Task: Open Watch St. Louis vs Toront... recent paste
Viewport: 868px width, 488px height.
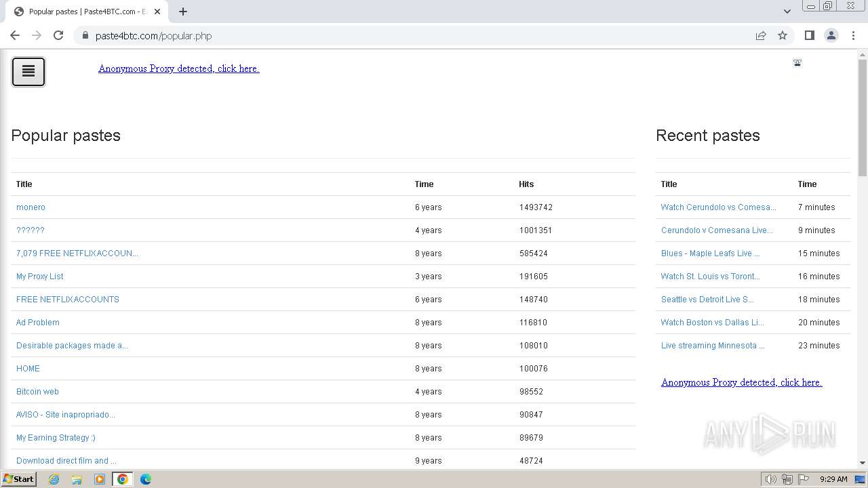Action: 711,277
